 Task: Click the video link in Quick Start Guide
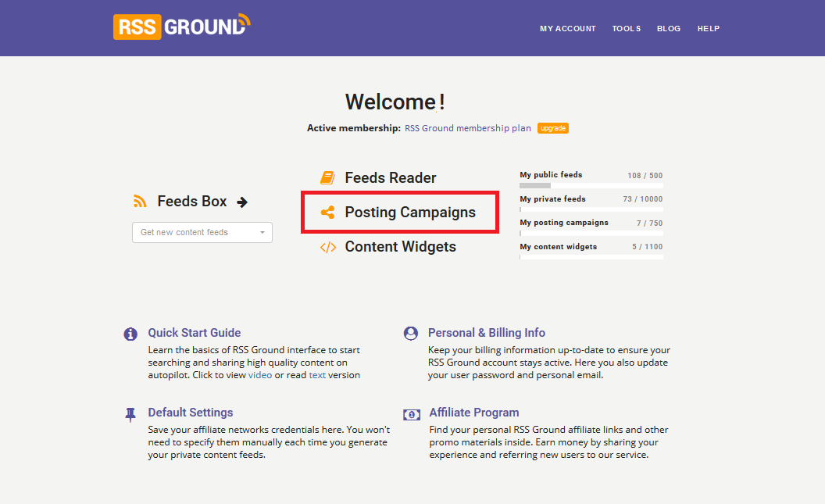[260, 375]
